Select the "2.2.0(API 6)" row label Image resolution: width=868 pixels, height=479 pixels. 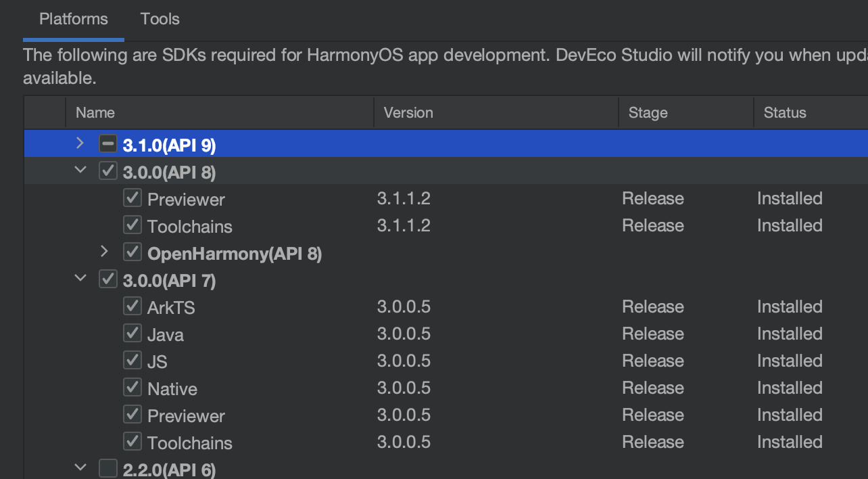point(170,470)
